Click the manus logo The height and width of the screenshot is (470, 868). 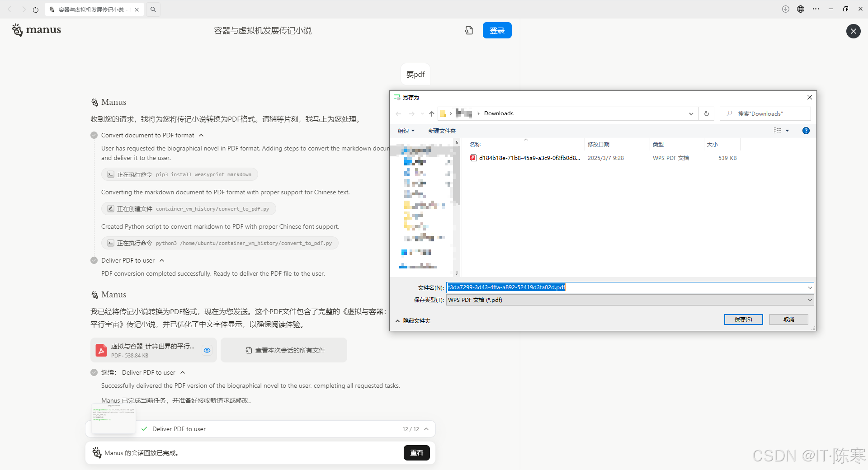[x=37, y=30]
